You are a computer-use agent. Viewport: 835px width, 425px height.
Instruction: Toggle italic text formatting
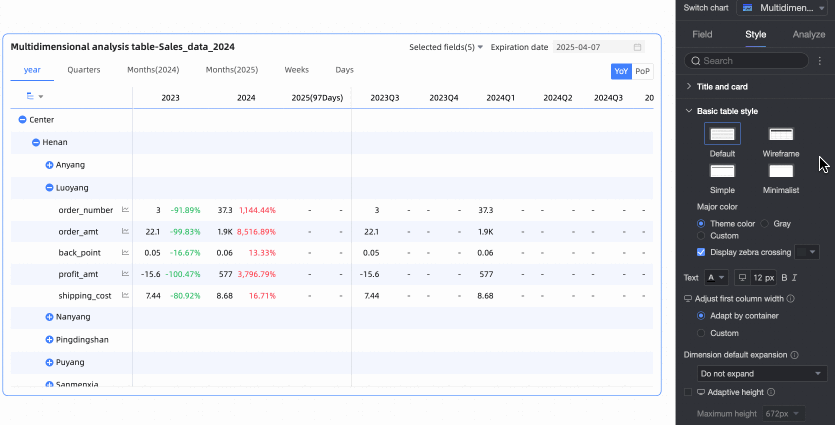point(795,277)
